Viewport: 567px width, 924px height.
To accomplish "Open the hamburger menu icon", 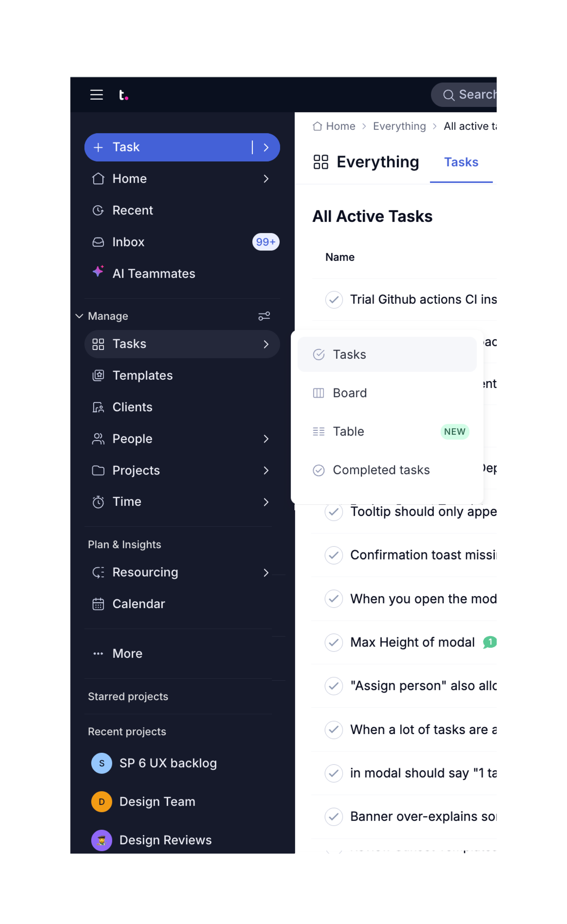I will tap(96, 95).
